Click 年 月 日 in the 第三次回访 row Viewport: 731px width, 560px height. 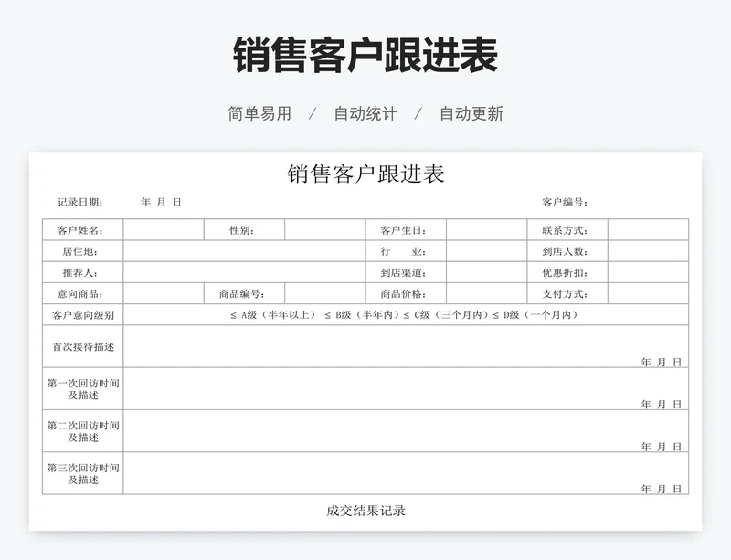click(x=661, y=489)
